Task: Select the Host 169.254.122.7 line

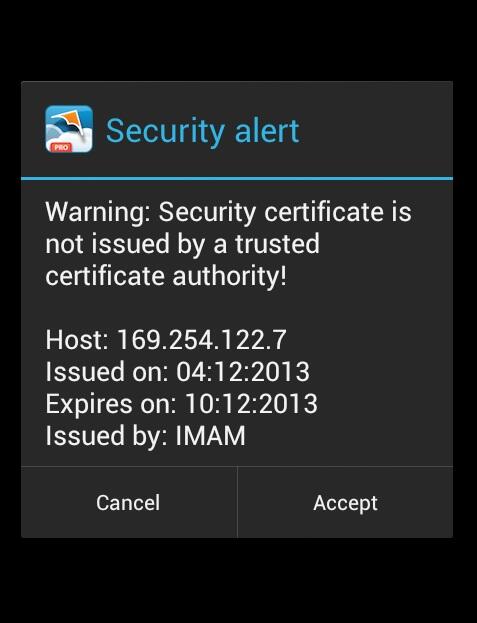Action: 166,340
